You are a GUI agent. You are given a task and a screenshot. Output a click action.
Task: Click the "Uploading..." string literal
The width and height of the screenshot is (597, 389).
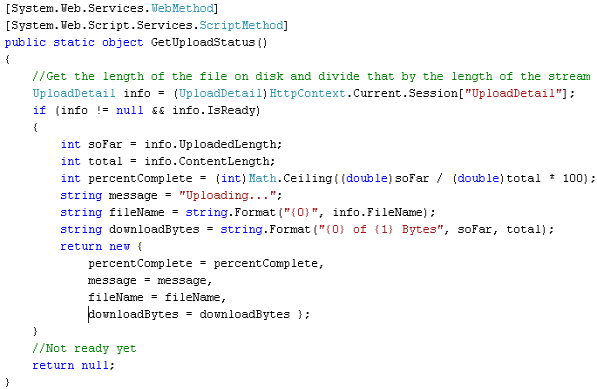pos(227,196)
